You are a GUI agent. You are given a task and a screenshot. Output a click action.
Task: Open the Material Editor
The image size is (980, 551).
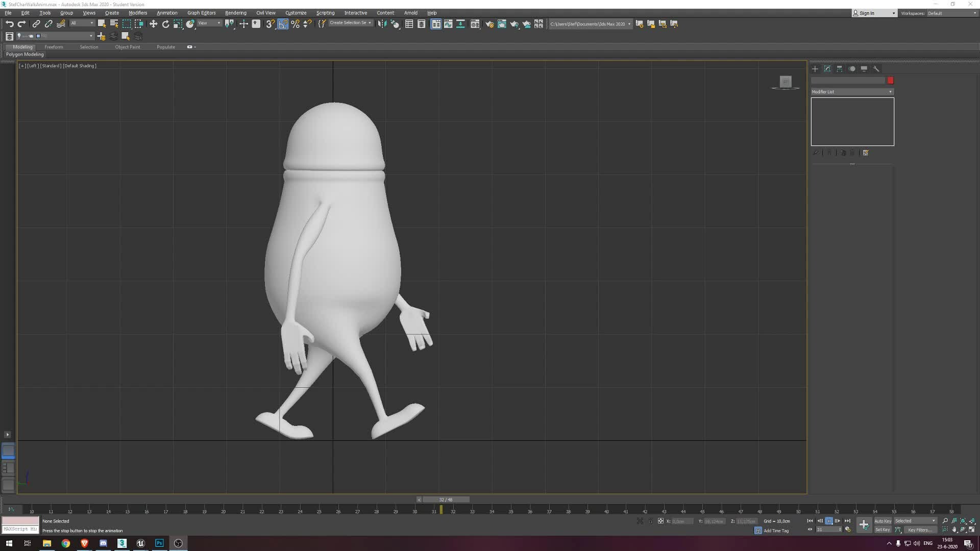click(x=475, y=23)
